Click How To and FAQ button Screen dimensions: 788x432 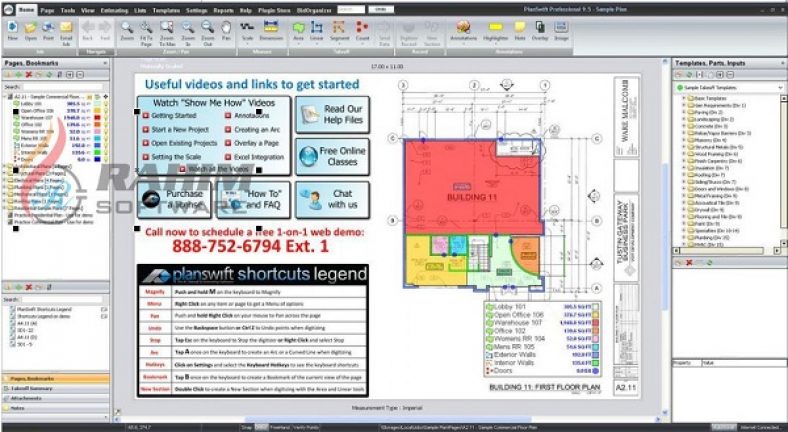tap(253, 199)
